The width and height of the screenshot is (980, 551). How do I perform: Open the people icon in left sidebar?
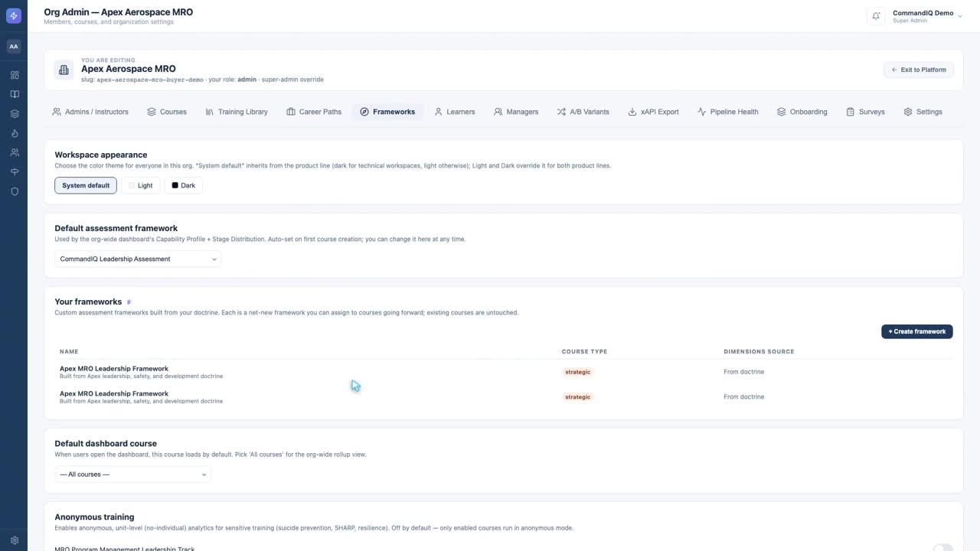coord(14,152)
